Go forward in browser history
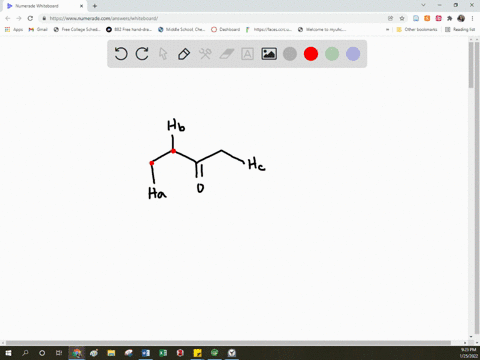Screen dimensions: 480x360 click(19, 18)
